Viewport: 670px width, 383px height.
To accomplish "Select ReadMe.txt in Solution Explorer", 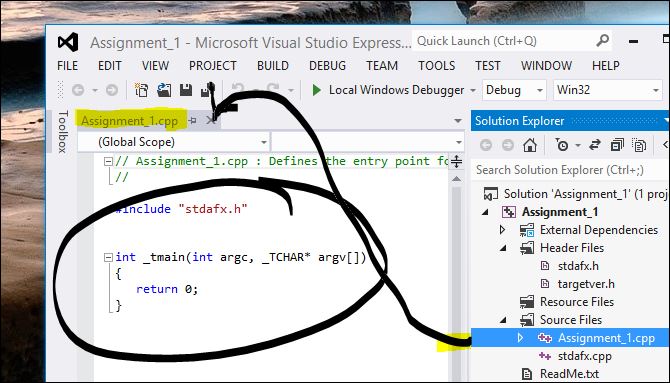I will (x=569, y=374).
